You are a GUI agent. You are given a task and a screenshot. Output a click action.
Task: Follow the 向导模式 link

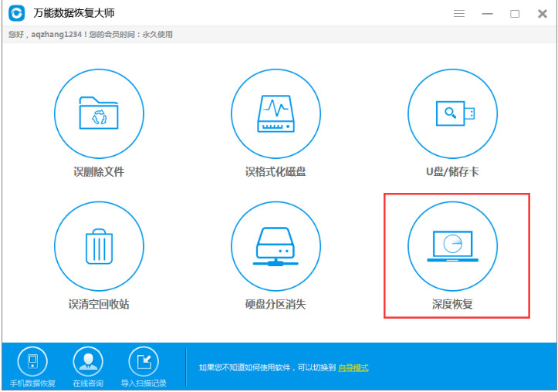click(353, 368)
